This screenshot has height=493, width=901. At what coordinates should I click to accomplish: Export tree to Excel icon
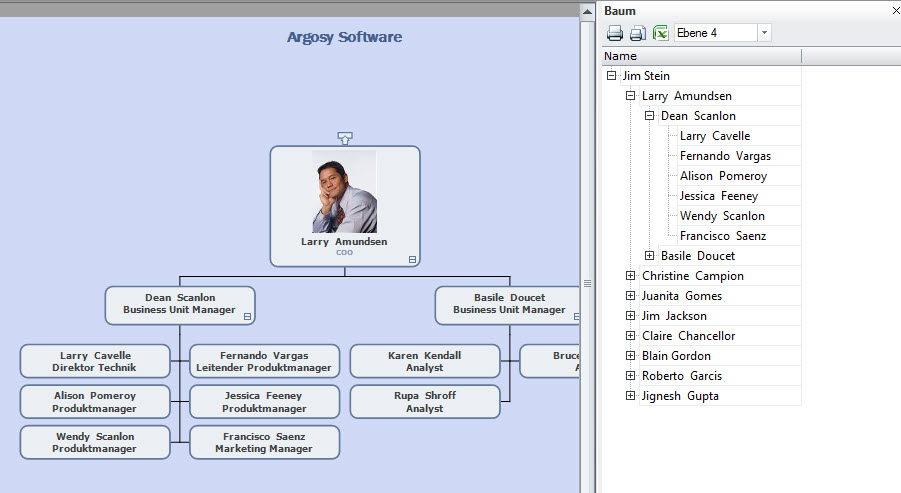[661, 33]
